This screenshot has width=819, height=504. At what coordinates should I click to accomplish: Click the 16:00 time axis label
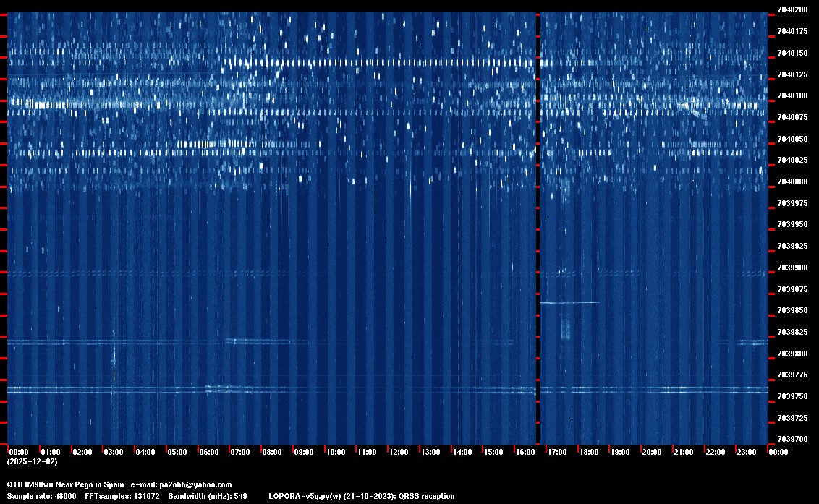pyautogui.click(x=525, y=452)
